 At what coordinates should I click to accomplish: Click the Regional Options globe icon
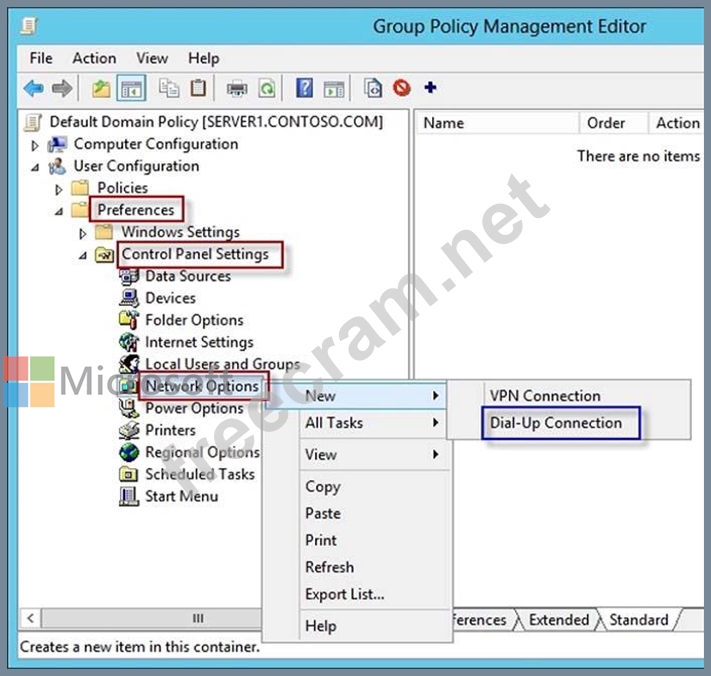click(x=129, y=452)
